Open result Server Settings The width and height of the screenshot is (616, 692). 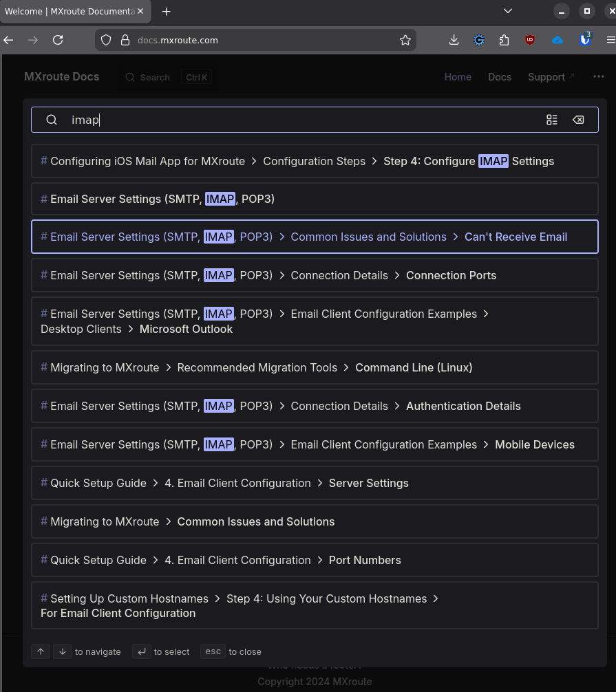[x=315, y=483]
